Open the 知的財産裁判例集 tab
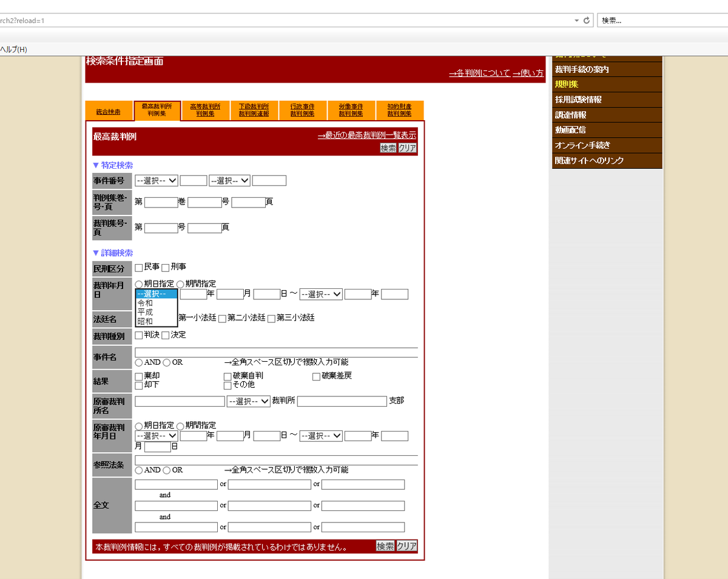This screenshot has width=728, height=579. [x=400, y=110]
